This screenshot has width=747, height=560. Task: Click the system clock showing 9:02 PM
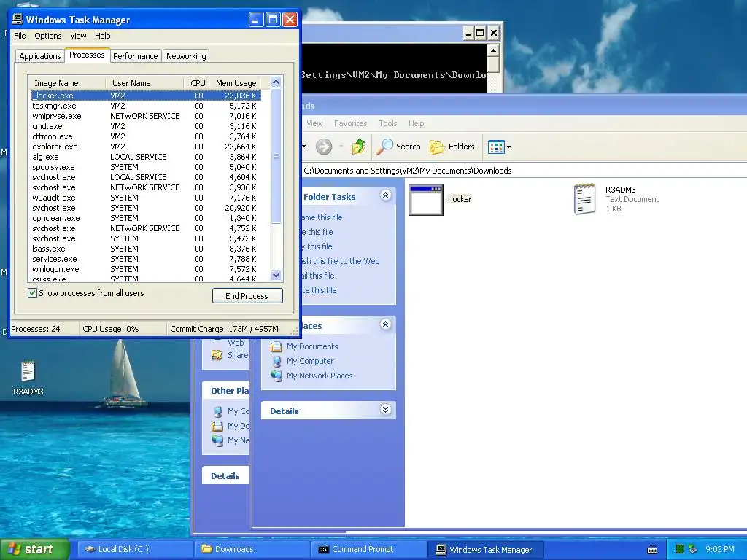tap(720, 549)
